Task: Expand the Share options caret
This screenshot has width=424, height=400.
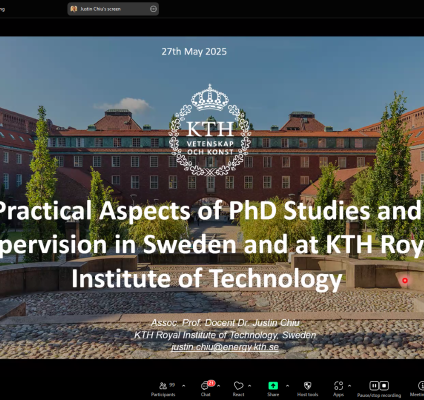Action: [287, 386]
